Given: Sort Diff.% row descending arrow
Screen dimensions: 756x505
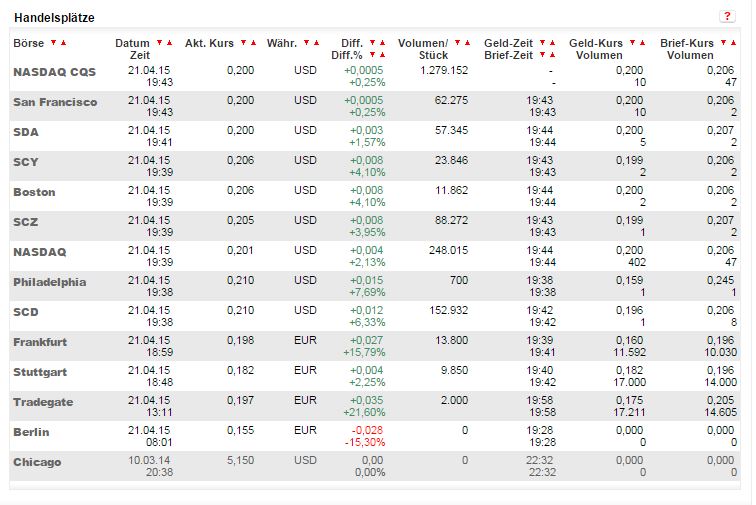Looking at the screenshot, I should pos(372,54).
